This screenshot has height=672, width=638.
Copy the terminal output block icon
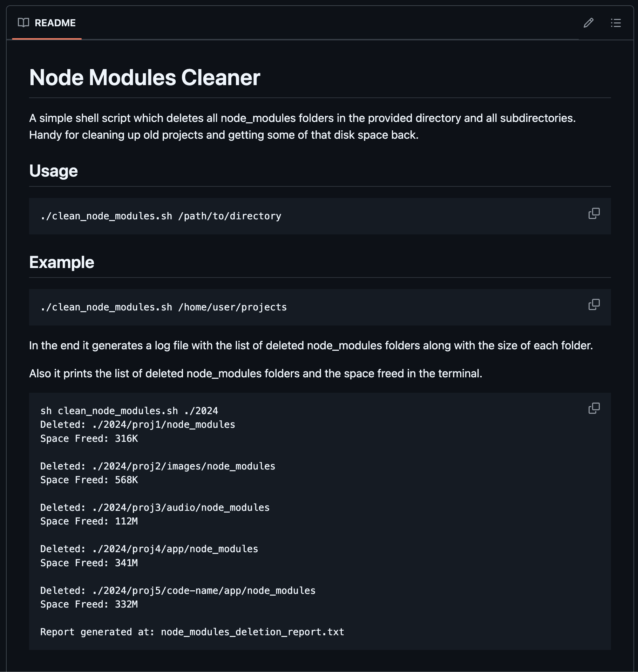coord(594,408)
